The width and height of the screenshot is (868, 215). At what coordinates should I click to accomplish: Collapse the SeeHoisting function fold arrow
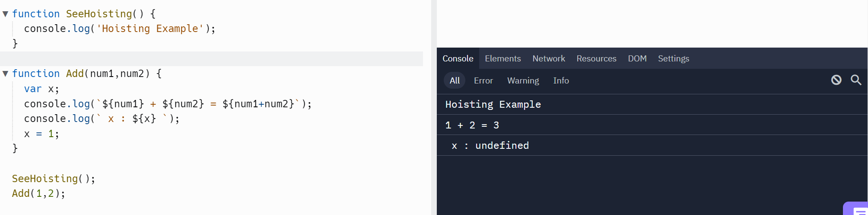pos(5,14)
